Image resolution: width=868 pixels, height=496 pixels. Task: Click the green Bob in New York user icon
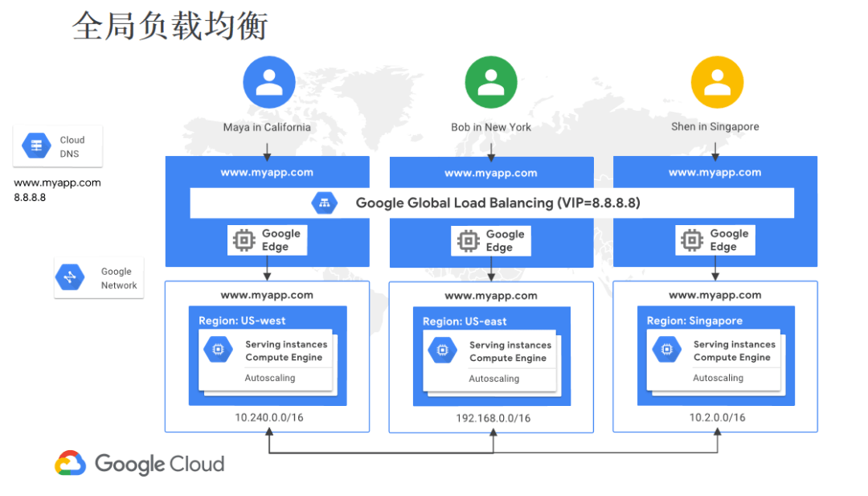tap(491, 82)
